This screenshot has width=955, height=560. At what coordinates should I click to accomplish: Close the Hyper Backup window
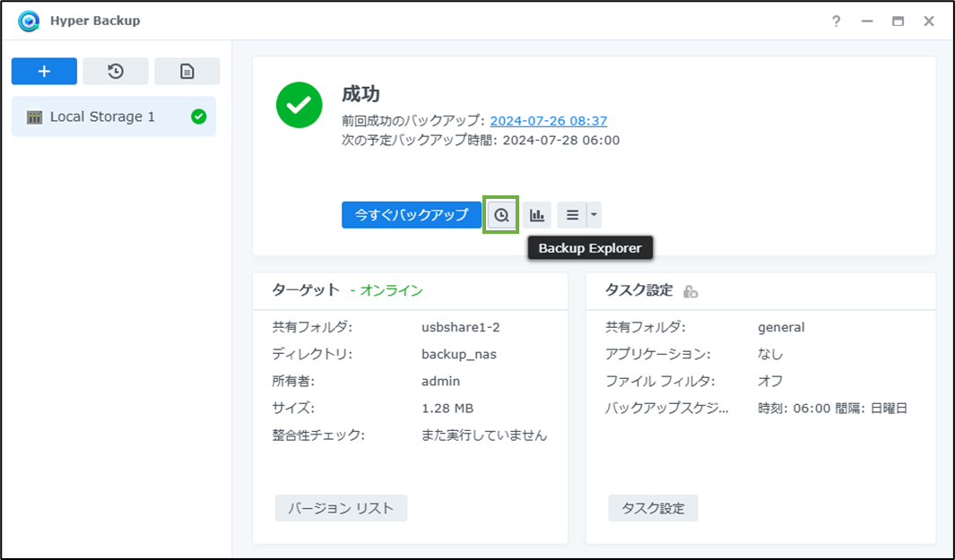[x=929, y=22]
